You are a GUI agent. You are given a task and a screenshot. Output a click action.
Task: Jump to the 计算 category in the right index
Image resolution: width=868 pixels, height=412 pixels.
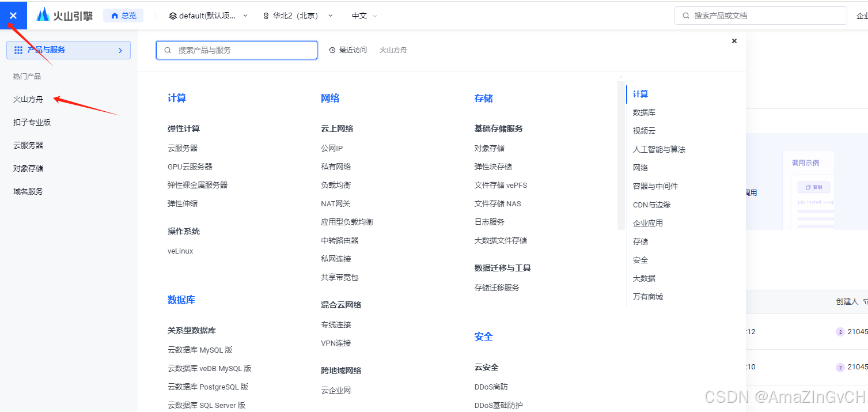coord(640,94)
